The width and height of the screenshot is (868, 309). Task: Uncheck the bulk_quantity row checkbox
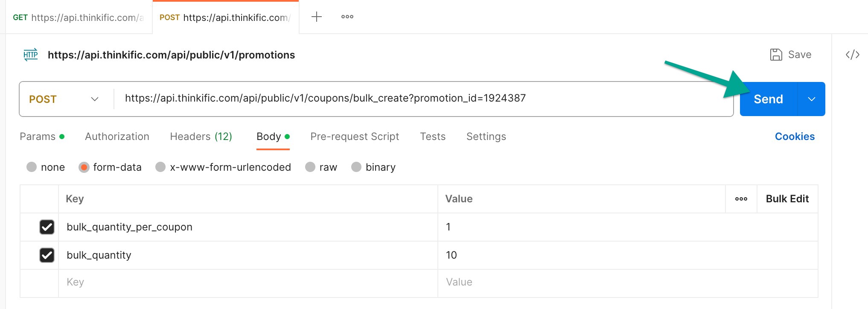pos(47,255)
